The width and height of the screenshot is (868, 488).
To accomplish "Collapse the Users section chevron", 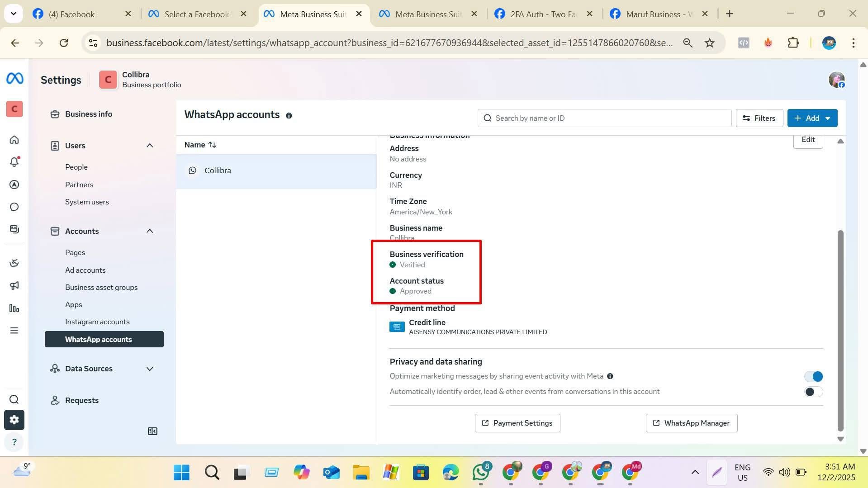I will click(150, 146).
